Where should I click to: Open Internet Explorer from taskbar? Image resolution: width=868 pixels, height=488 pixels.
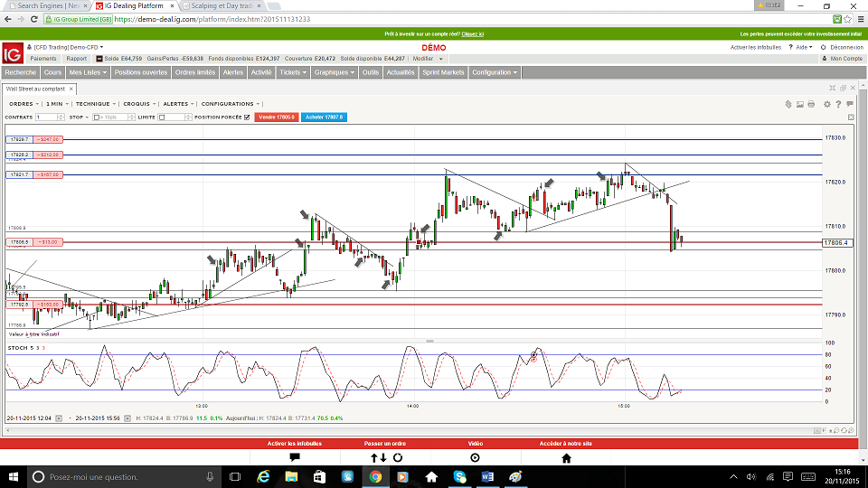pos(263,476)
